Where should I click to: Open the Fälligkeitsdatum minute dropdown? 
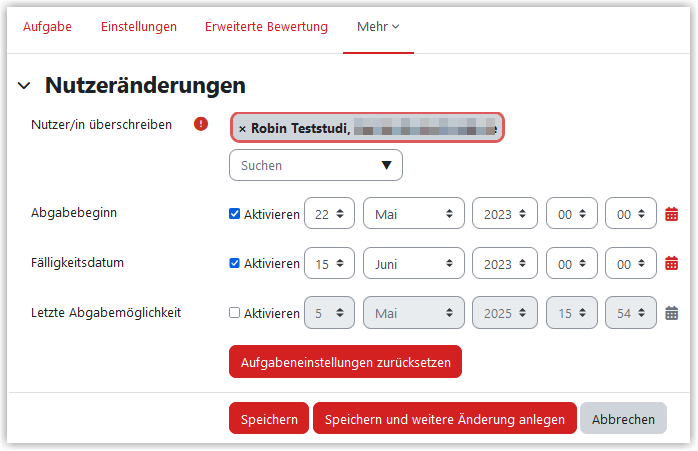point(630,264)
